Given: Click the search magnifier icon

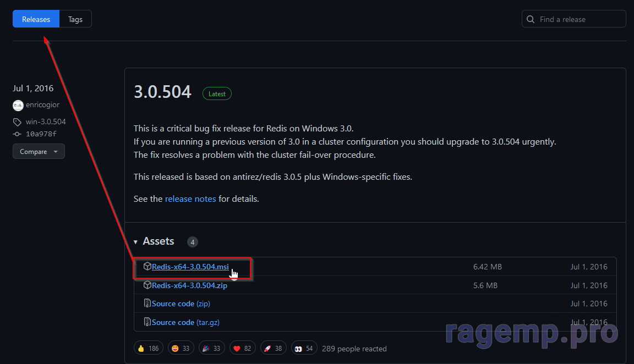Looking at the screenshot, I should [x=531, y=19].
